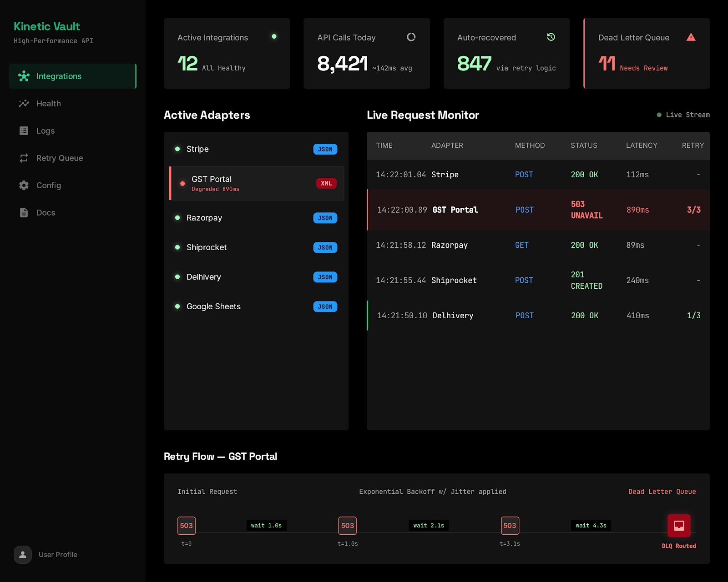Select the degraded GST Portal adapter
This screenshot has height=582, width=728.
(x=256, y=183)
